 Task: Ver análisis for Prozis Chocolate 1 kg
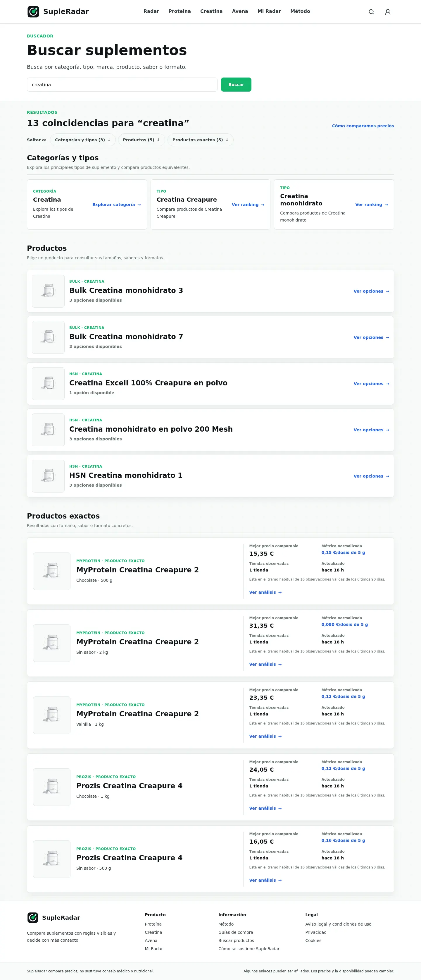pyautogui.click(x=265, y=808)
